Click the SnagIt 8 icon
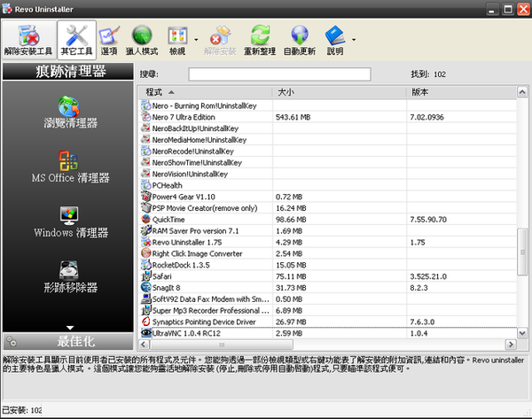The image size is (532, 419). pyautogui.click(x=146, y=288)
